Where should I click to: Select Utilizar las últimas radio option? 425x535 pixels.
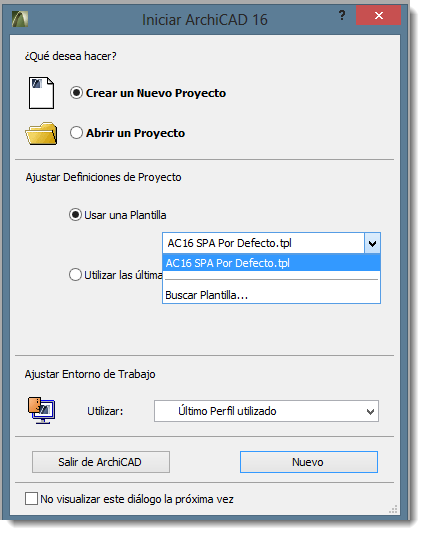click(75, 275)
